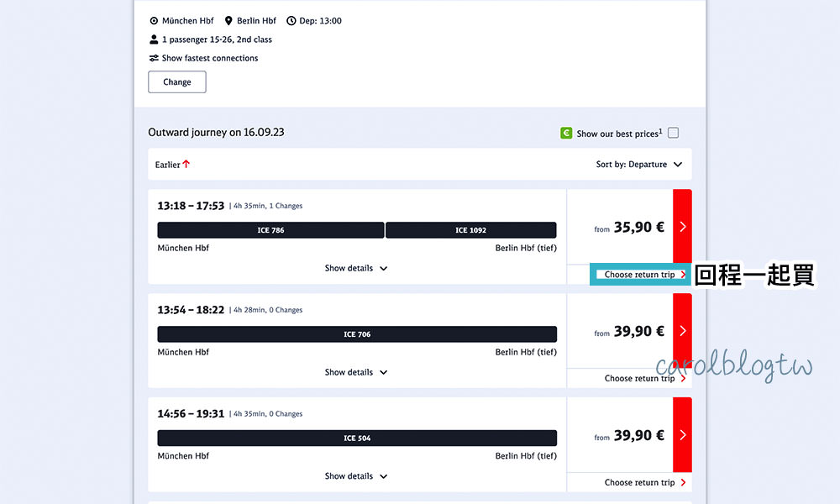Click the red arrow for the 14:56 connection
Screen dimensions: 840x504
(682, 435)
